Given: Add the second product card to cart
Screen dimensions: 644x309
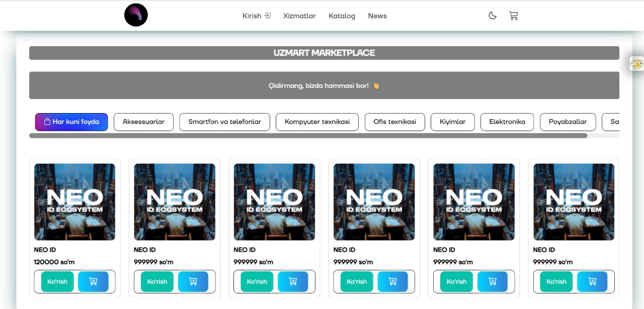Looking at the screenshot, I should click(x=193, y=282).
